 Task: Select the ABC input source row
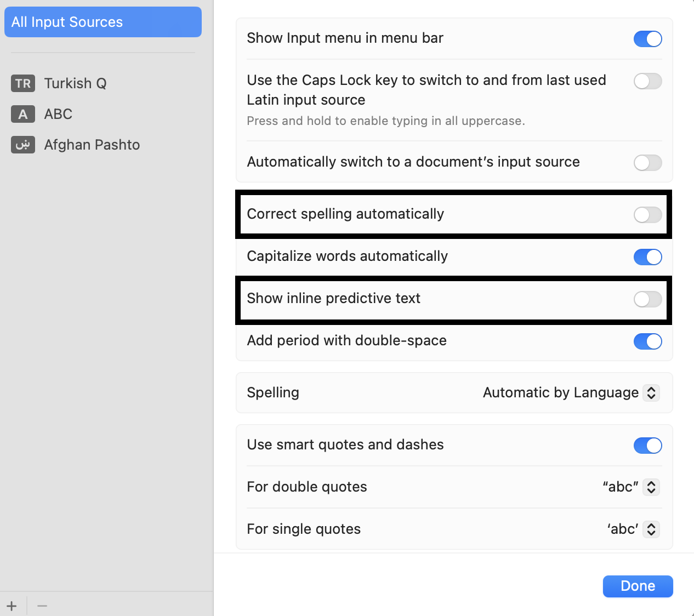103,114
